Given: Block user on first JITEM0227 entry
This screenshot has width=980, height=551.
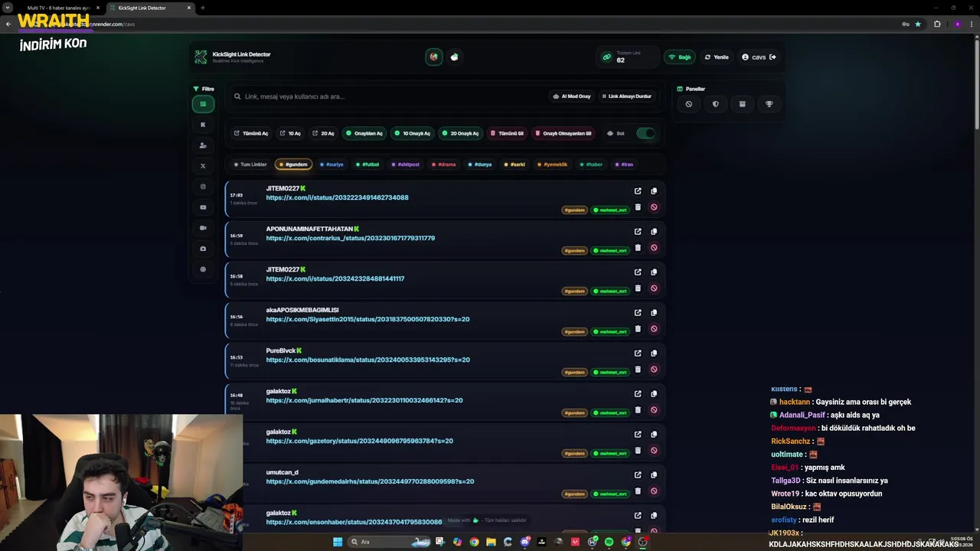Looking at the screenshot, I should [654, 207].
